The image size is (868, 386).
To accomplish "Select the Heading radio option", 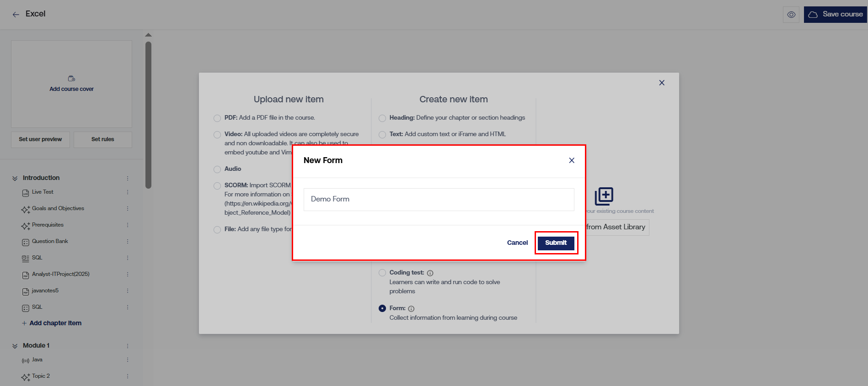I will point(382,118).
